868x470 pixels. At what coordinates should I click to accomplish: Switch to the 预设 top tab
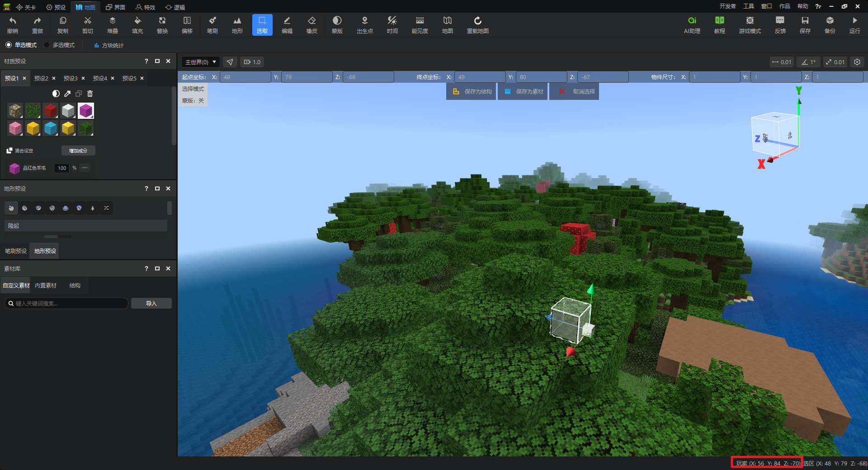click(56, 7)
